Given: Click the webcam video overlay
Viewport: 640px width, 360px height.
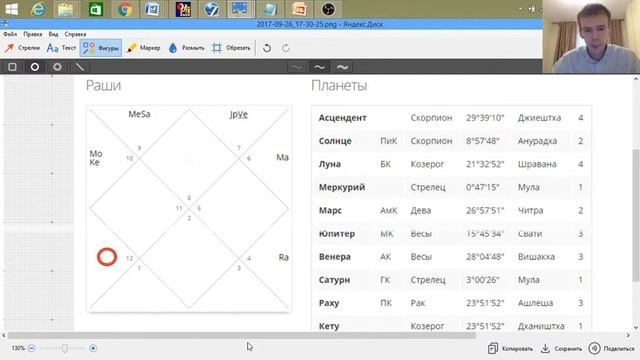Looking at the screenshot, I should [591, 37].
